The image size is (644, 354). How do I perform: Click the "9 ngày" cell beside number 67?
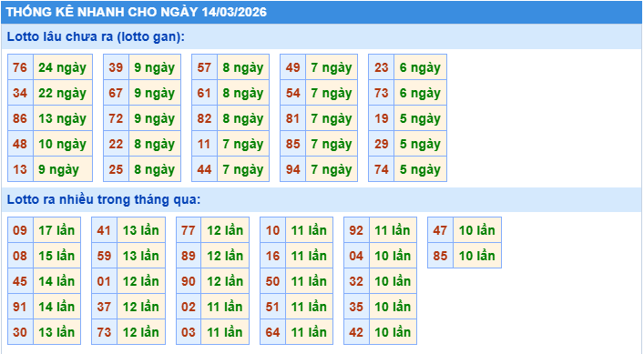click(155, 93)
